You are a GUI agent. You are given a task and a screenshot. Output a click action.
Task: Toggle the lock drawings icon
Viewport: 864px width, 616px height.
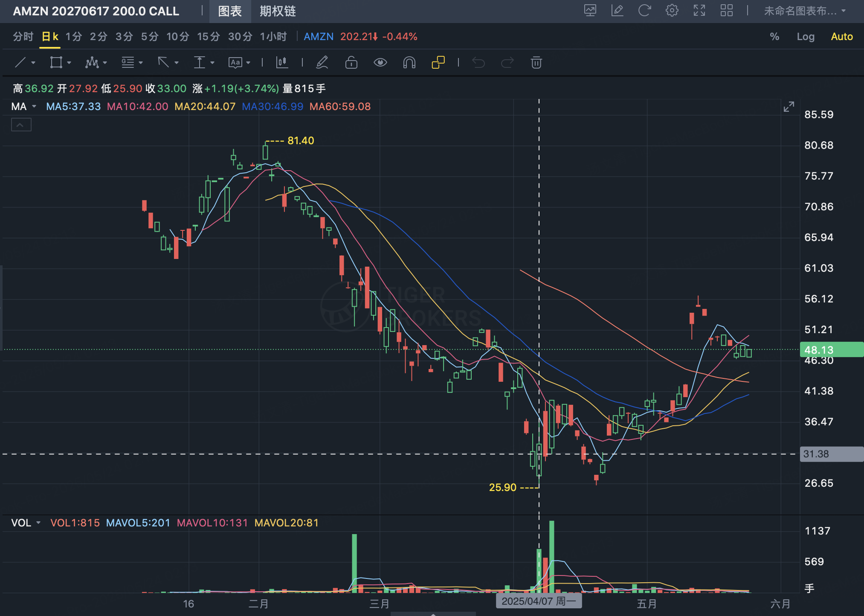pos(351,63)
